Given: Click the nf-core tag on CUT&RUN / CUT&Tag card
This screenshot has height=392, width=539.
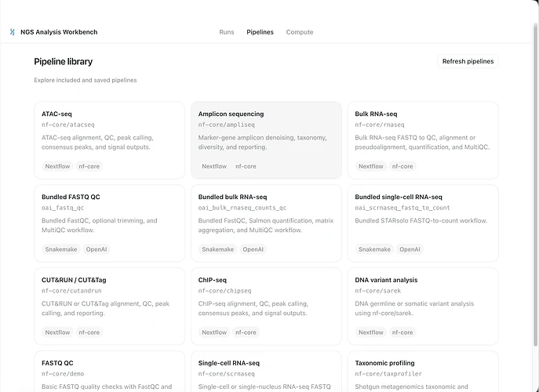Looking at the screenshot, I should tap(89, 332).
